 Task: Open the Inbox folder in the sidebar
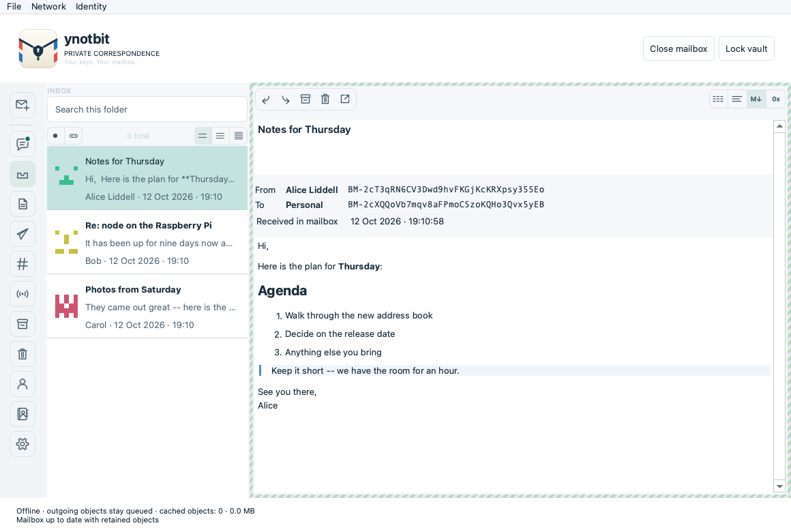click(x=23, y=174)
